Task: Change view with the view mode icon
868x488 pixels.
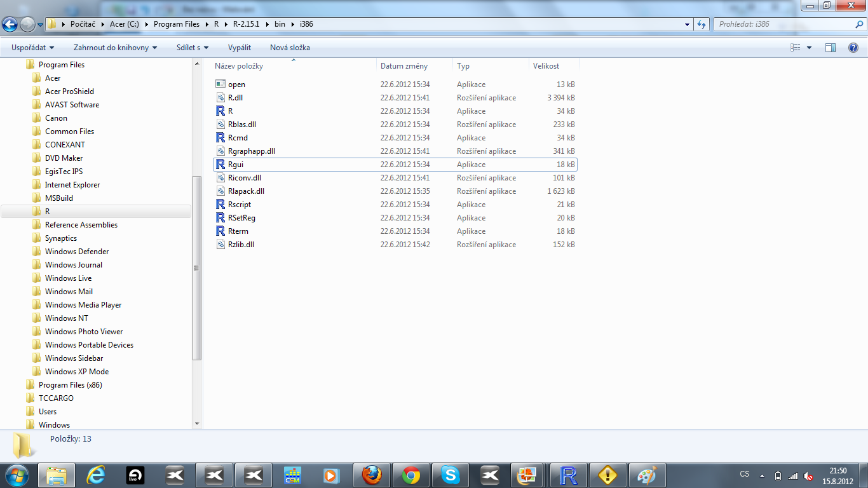Action: [x=795, y=48]
